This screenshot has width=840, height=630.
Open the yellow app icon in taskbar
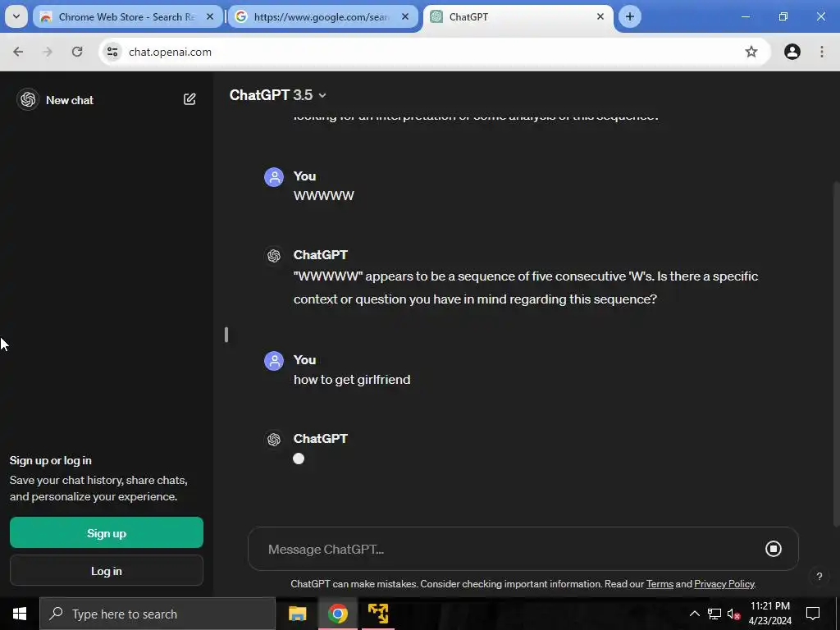[378, 614]
